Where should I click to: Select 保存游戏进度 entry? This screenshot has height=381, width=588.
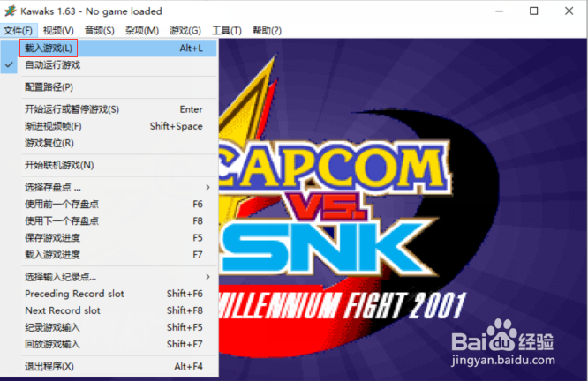point(109,238)
